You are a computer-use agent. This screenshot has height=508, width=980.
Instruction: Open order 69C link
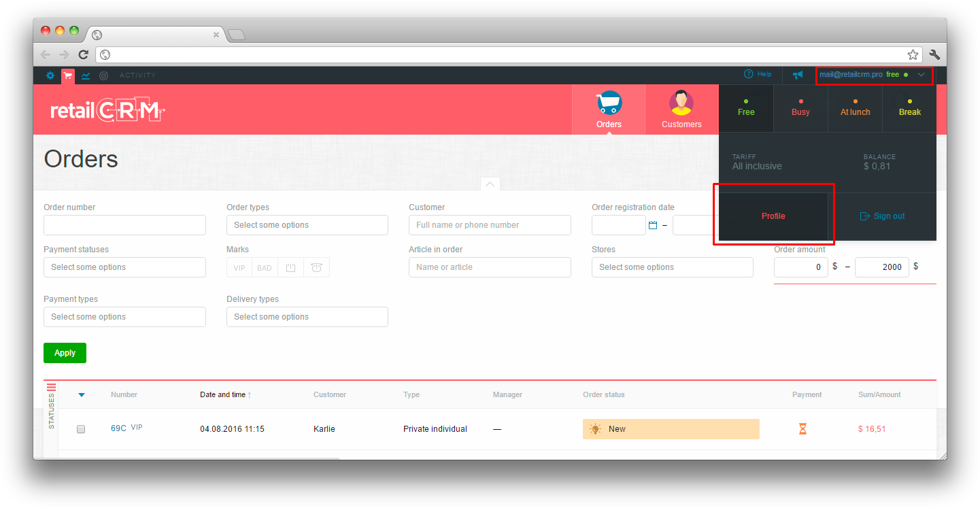tap(118, 428)
